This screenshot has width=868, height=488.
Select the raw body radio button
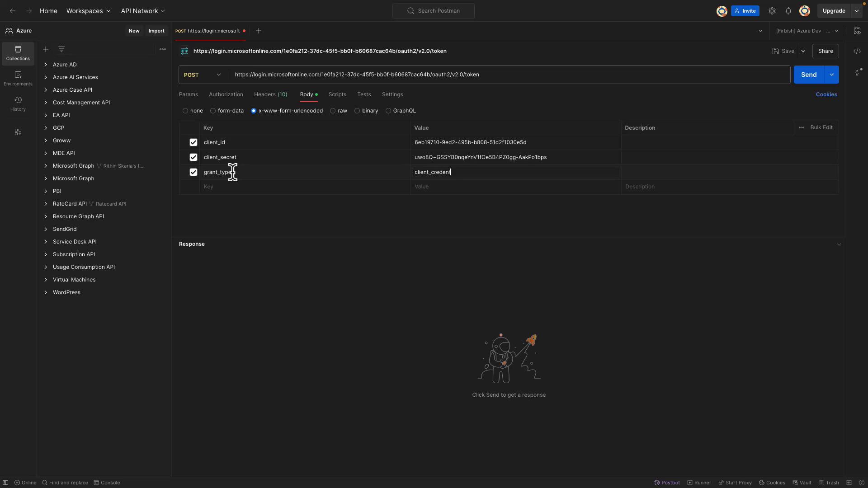(333, 111)
